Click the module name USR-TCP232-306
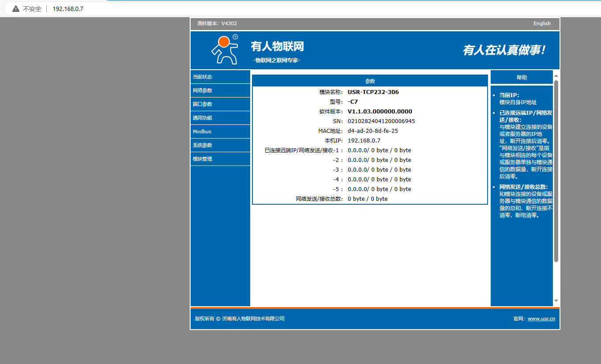The width and height of the screenshot is (601, 364). pos(373,92)
